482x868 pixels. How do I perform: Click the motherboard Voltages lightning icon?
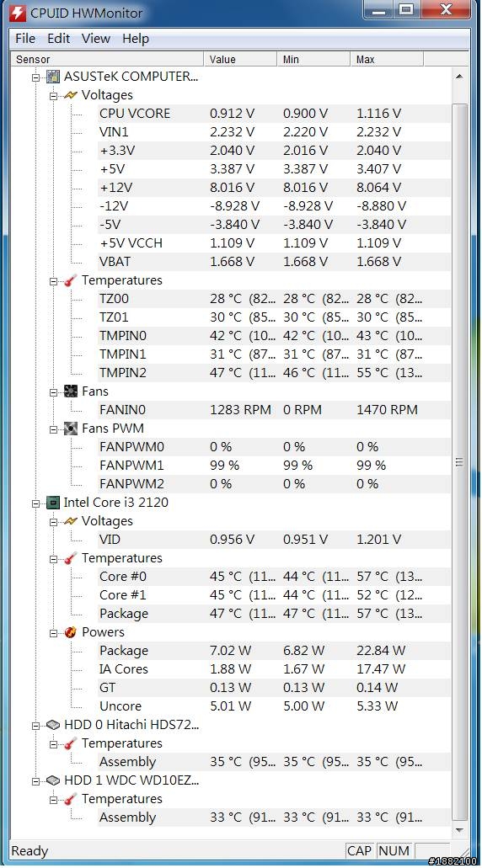(x=70, y=95)
